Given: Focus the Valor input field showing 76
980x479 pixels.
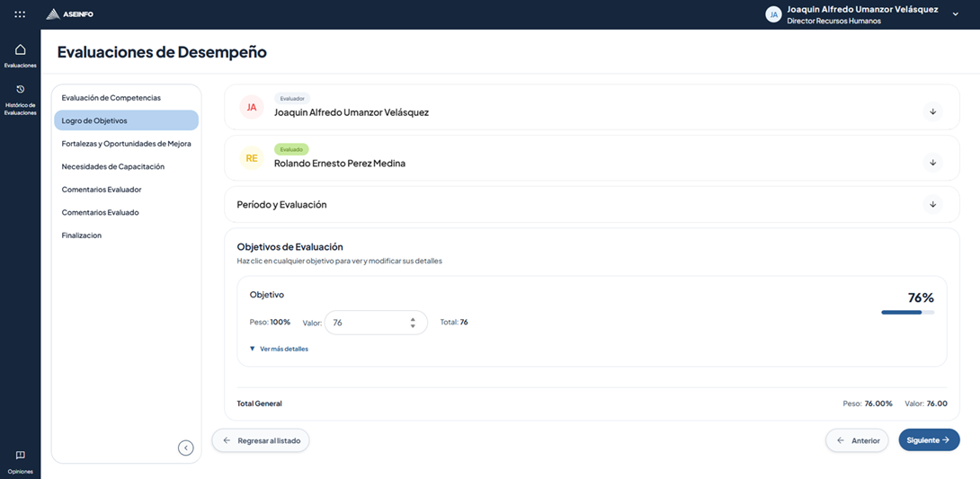Looking at the screenshot, I should pos(376,323).
